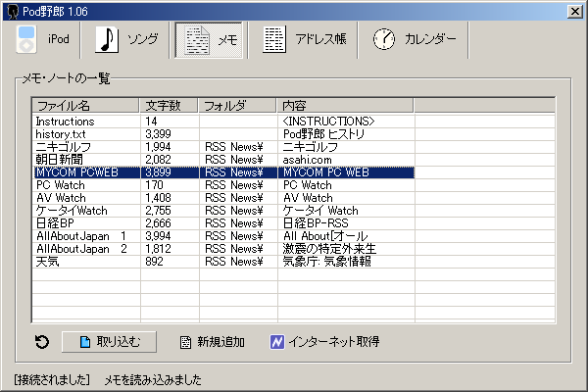The width and height of the screenshot is (588, 392).
Task: Switch to the ソング tab
Action: [x=124, y=40]
